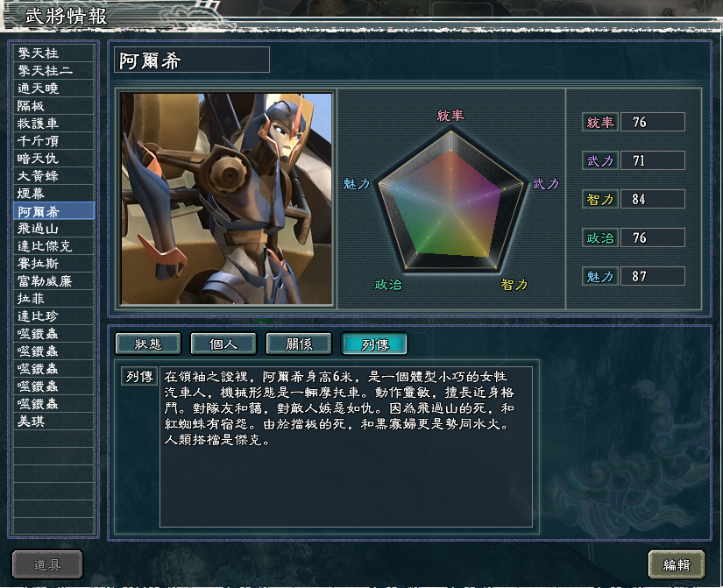The height and width of the screenshot is (588, 723).
Task: Switch to the 關係 tab
Action: (299, 344)
